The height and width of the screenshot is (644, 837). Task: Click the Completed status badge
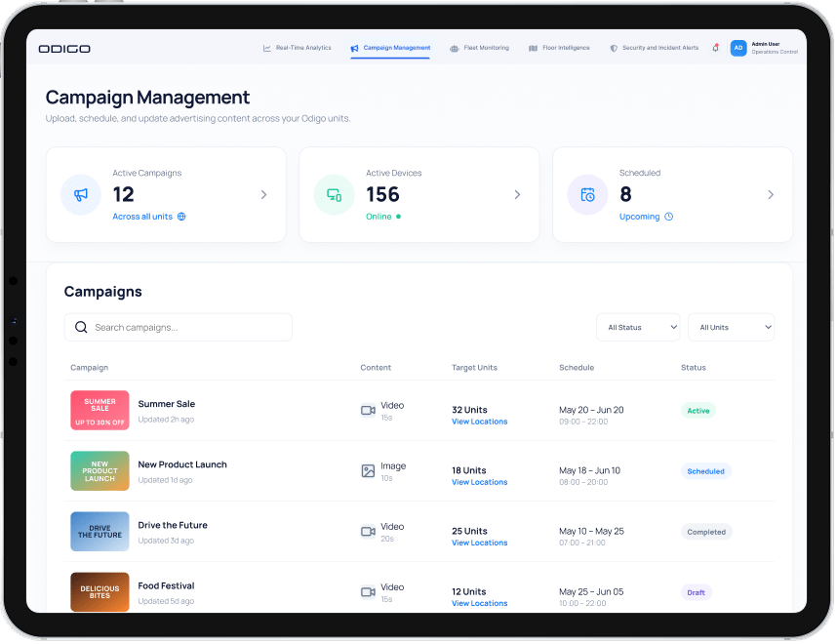pyautogui.click(x=706, y=533)
